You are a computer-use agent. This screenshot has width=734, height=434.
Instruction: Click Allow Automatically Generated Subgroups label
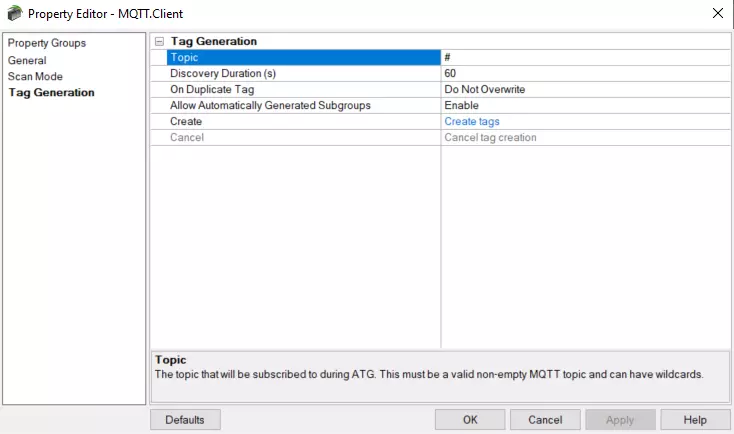point(270,105)
